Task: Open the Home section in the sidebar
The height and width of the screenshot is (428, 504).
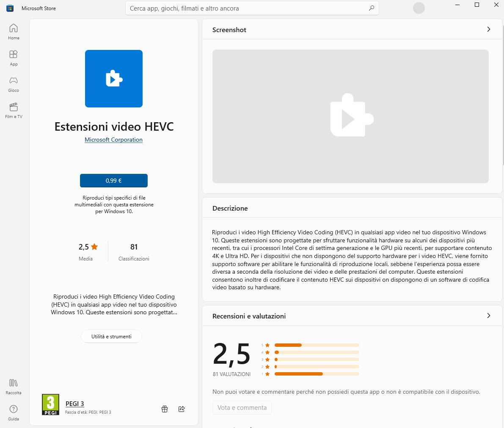Action: [14, 31]
